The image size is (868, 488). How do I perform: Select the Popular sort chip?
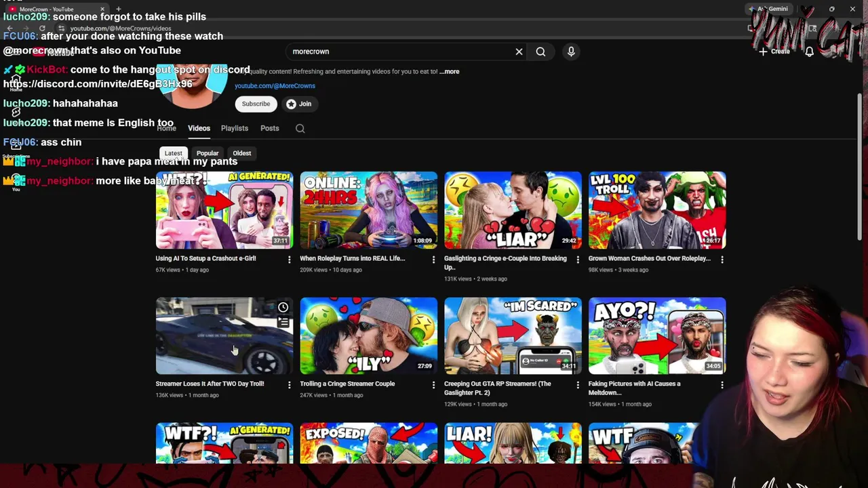pyautogui.click(x=208, y=153)
